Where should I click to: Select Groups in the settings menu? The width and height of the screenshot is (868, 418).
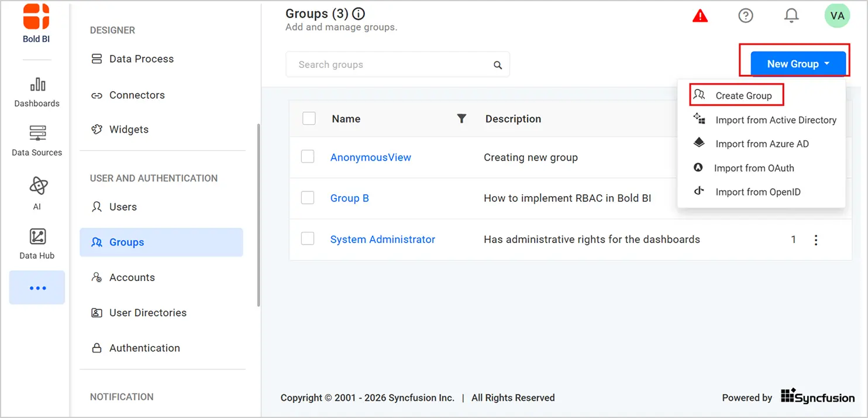[161, 242]
